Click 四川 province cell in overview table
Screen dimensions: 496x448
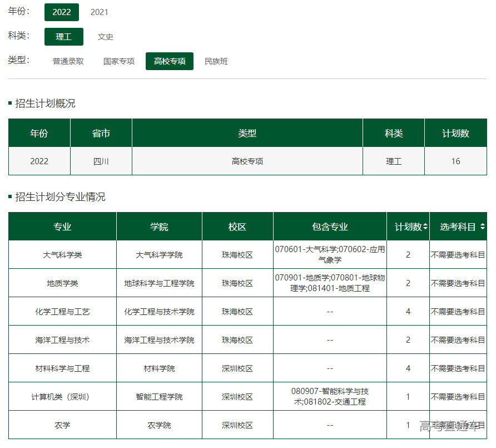[101, 161]
